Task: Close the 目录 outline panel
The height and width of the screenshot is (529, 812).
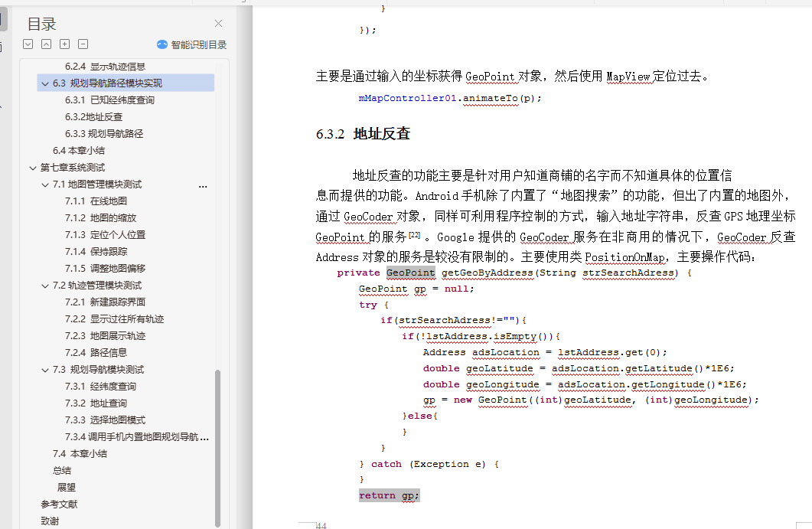Action: tap(219, 23)
